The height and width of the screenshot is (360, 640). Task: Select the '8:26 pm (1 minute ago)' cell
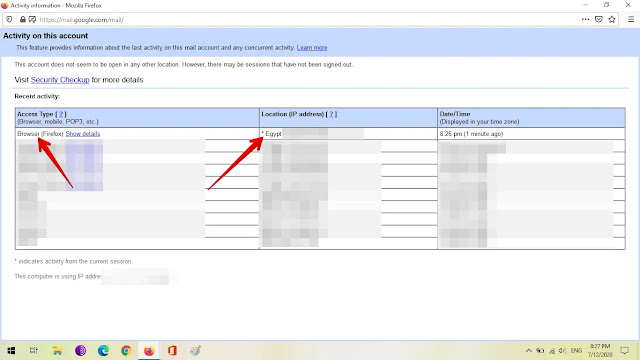click(471, 134)
